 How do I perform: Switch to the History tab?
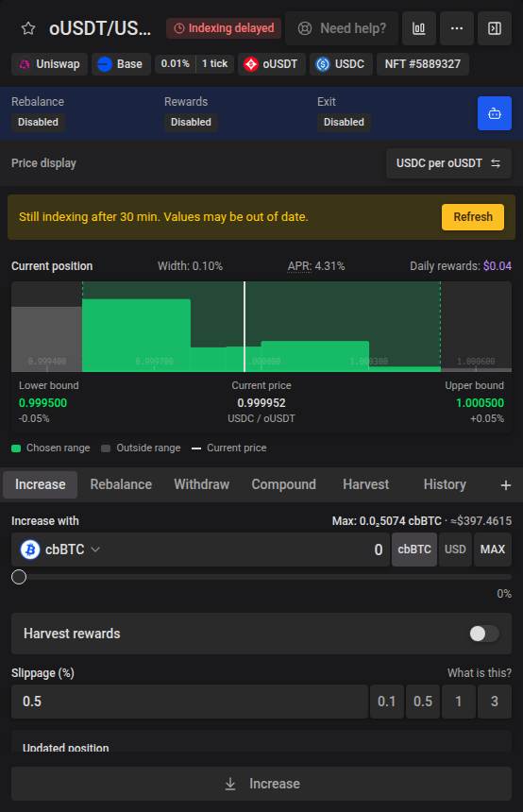point(445,484)
